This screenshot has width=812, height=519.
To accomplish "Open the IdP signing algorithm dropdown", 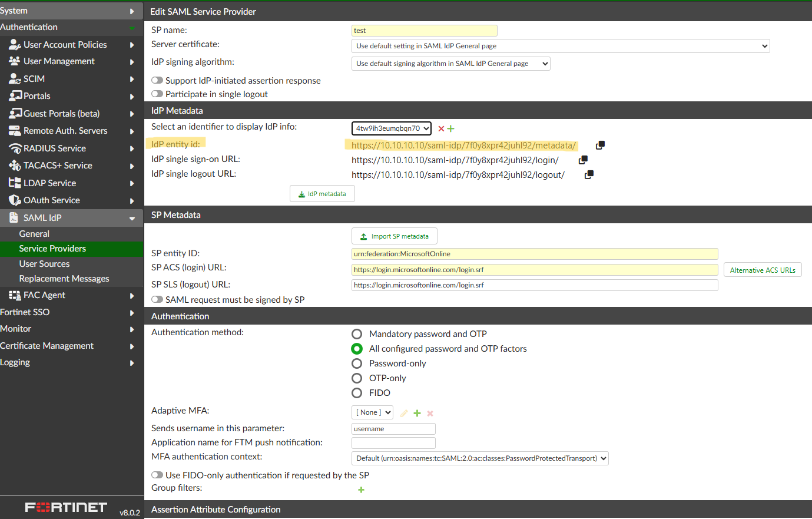I will pos(451,64).
